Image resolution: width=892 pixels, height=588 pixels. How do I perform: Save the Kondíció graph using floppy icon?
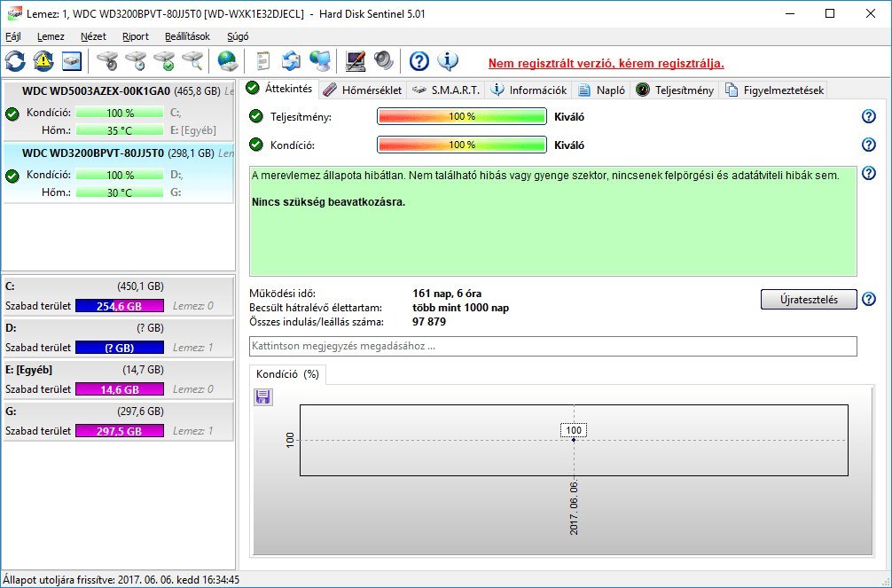(x=262, y=396)
